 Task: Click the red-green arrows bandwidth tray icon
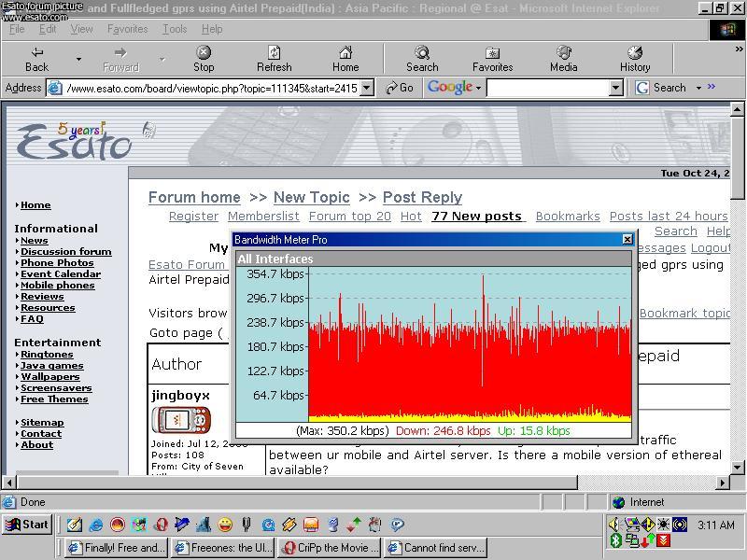647,540
